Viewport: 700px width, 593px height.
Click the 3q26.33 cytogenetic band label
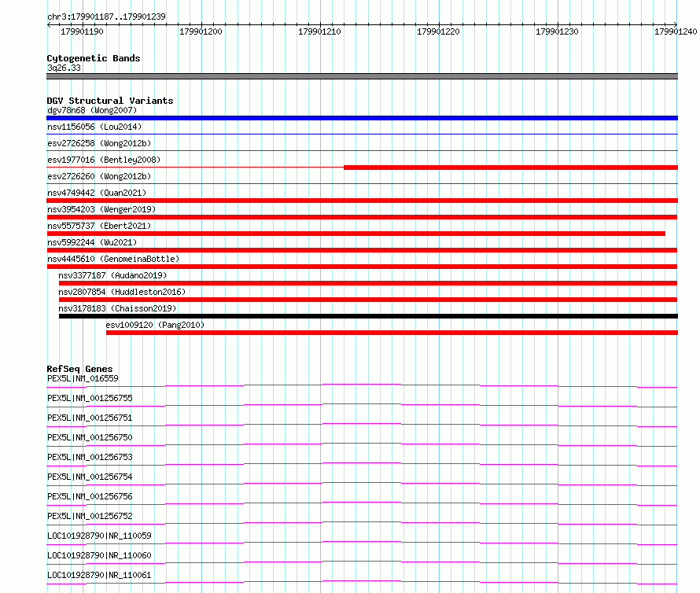[64, 68]
